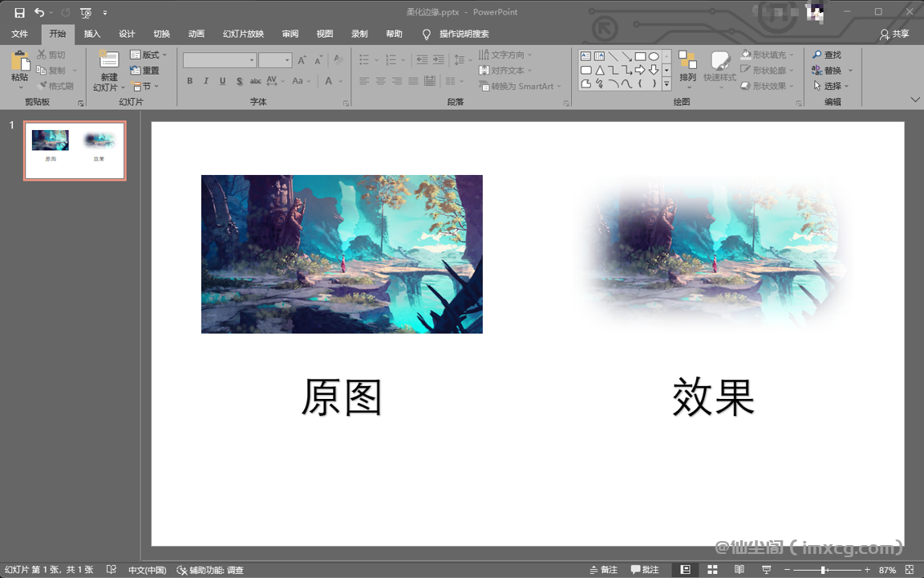Switch to Design (设计) tab
Viewport: 924px width, 578px height.
pyautogui.click(x=127, y=34)
